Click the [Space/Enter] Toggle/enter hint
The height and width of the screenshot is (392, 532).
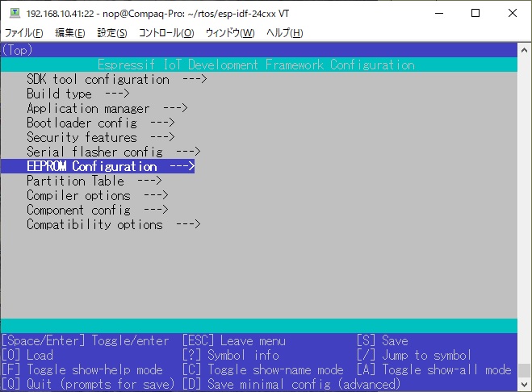click(85, 341)
